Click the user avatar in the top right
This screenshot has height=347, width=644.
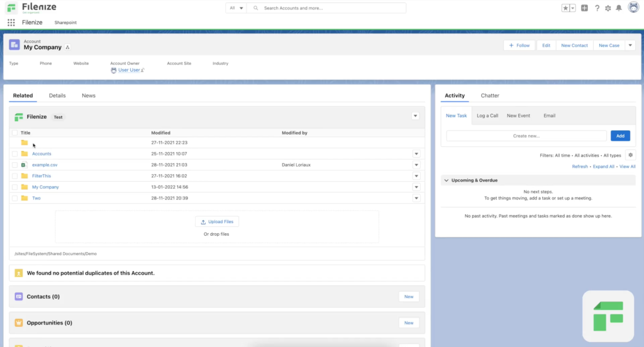tap(633, 7)
